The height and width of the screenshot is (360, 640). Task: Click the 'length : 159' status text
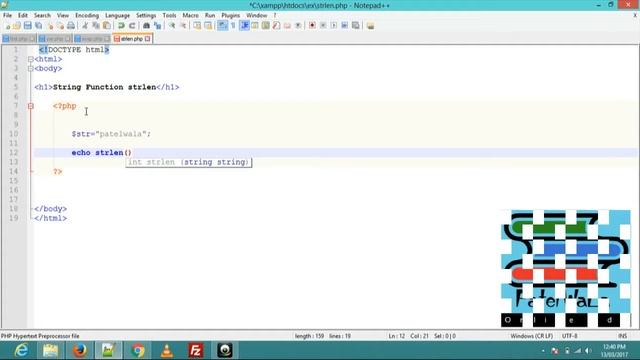(x=309, y=336)
